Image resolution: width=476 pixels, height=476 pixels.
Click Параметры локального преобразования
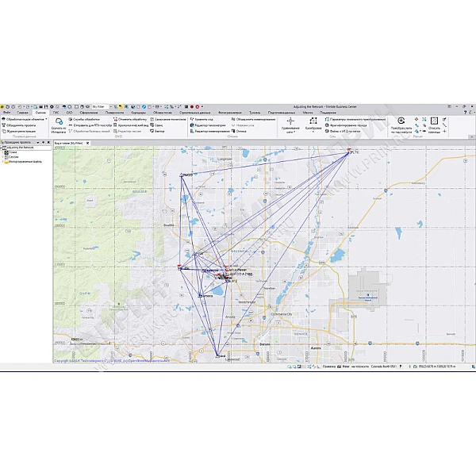pos(357,119)
